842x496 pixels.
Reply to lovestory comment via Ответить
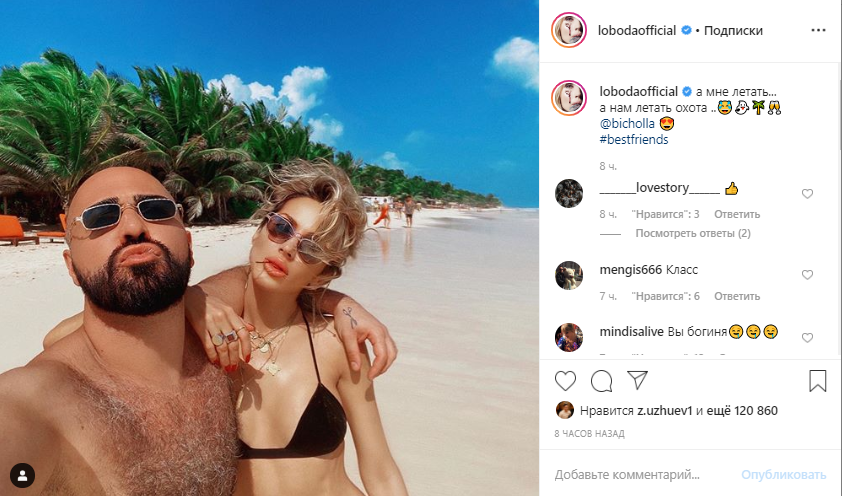[x=737, y=214]
